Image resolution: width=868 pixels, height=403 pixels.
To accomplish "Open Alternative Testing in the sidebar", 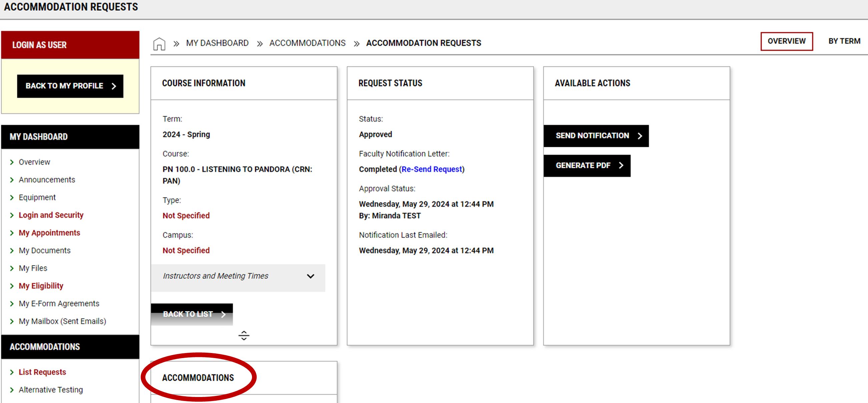I will point(51,390).
